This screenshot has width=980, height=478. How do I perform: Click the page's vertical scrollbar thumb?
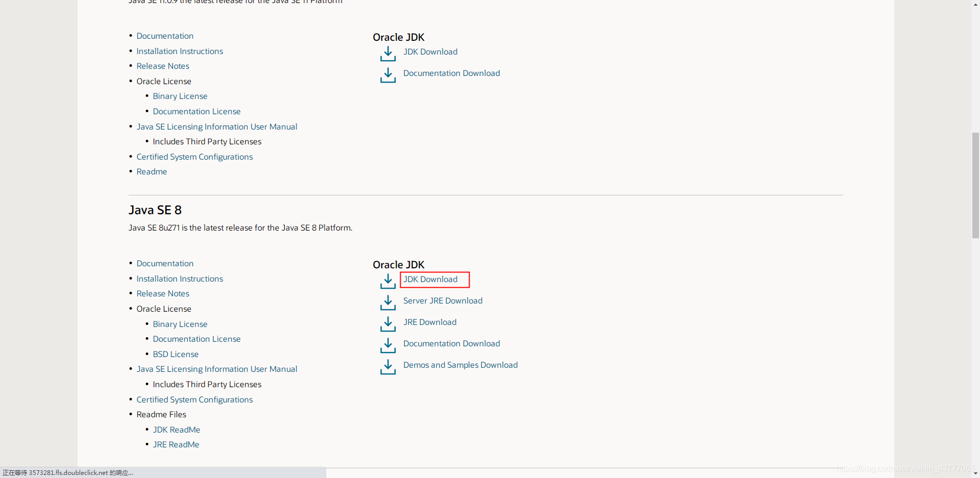[x=975, y=185]
